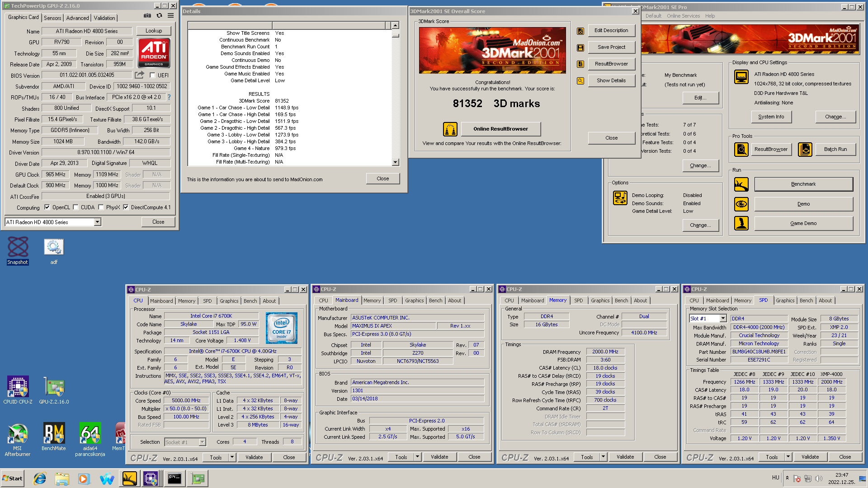Screen dimensions: 868x488
Task: Open the adf desktop icon
Action: click(x=54, y=251)
